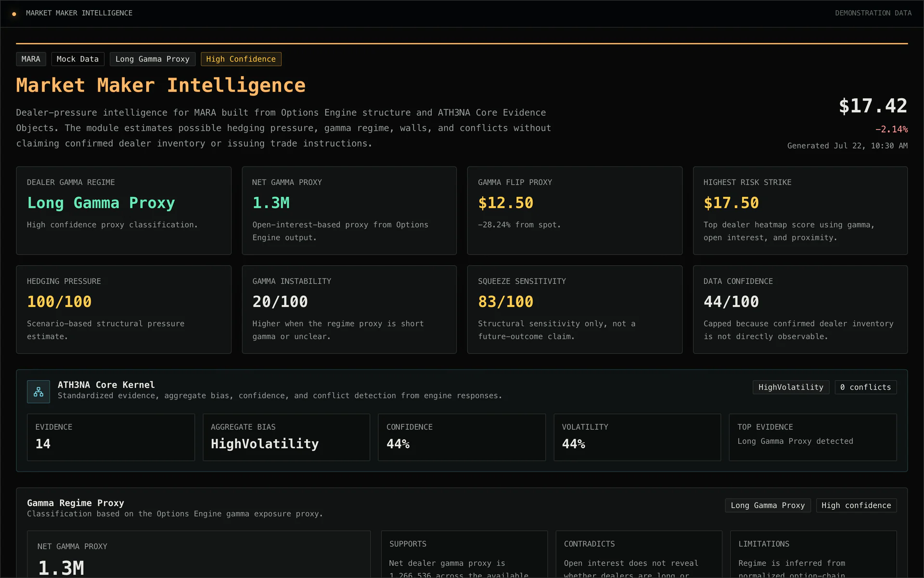Click the 44/100 data confidence score

pyautogui.click(x=731, y=302)
